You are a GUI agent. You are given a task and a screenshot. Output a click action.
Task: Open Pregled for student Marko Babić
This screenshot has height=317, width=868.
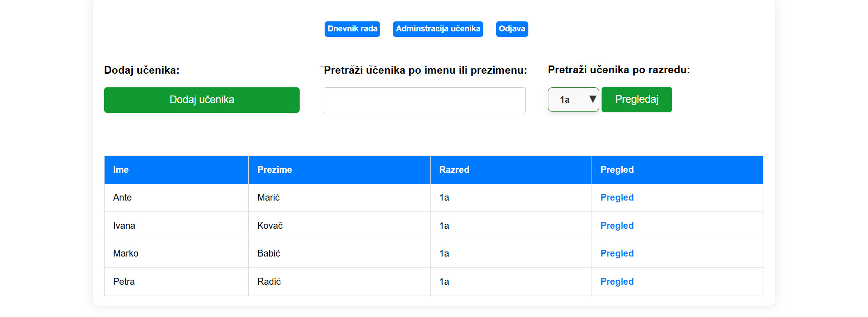617,253
